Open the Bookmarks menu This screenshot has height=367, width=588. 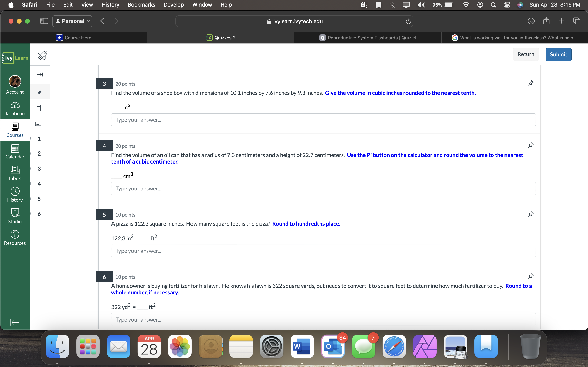pyautogui.click(x=141, y=5)
